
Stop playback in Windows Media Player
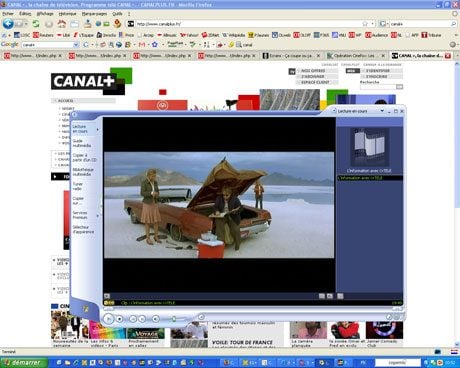tap(119, 319)
